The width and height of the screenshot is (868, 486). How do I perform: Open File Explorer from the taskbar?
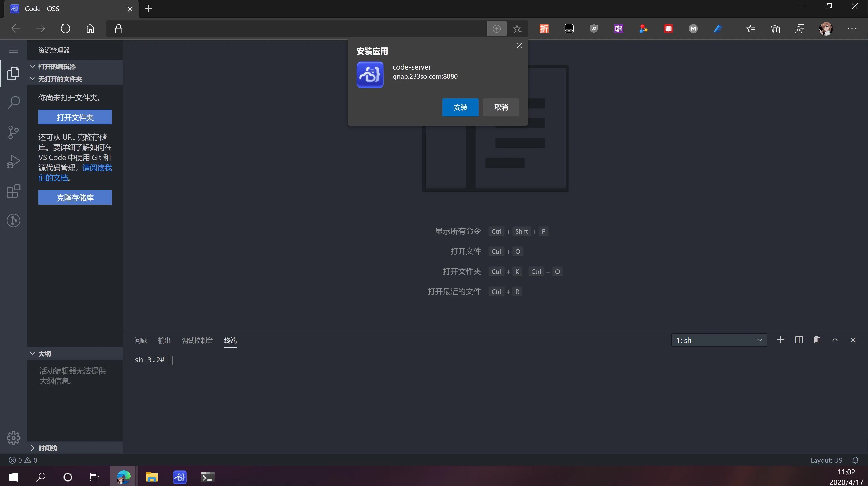[x=152, y=477]
